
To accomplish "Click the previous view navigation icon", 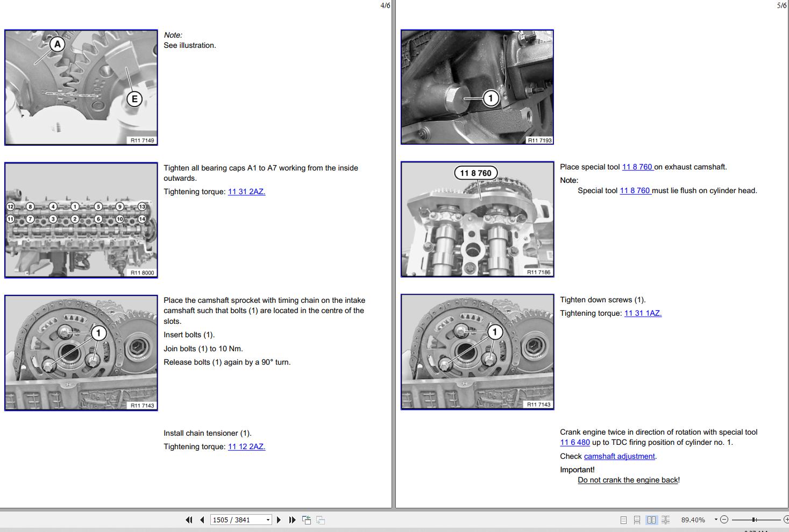I will tap(307, 520).
